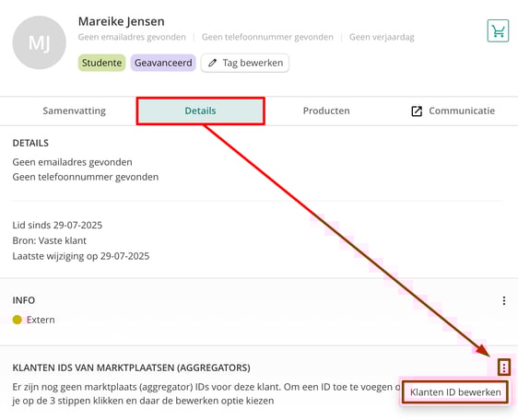Open the INFO section three-dot menu
This screenshot has height=420, width=518.
tap(504, 300)
